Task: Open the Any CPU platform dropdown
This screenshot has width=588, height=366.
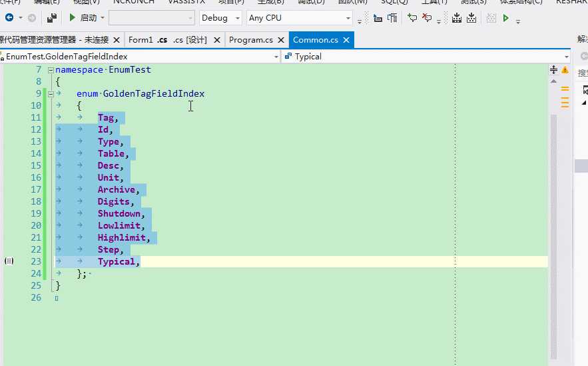Action: click(300, 17)
